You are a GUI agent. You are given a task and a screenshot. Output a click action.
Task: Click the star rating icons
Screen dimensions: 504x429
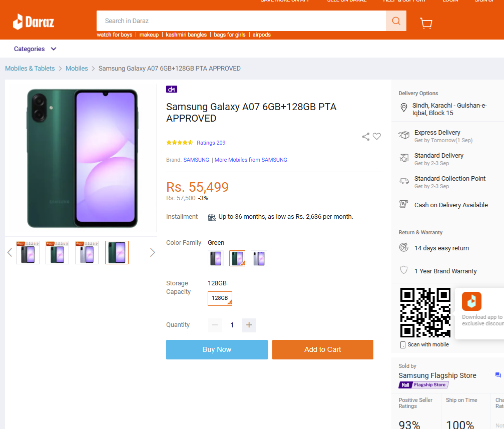point(180,143)
